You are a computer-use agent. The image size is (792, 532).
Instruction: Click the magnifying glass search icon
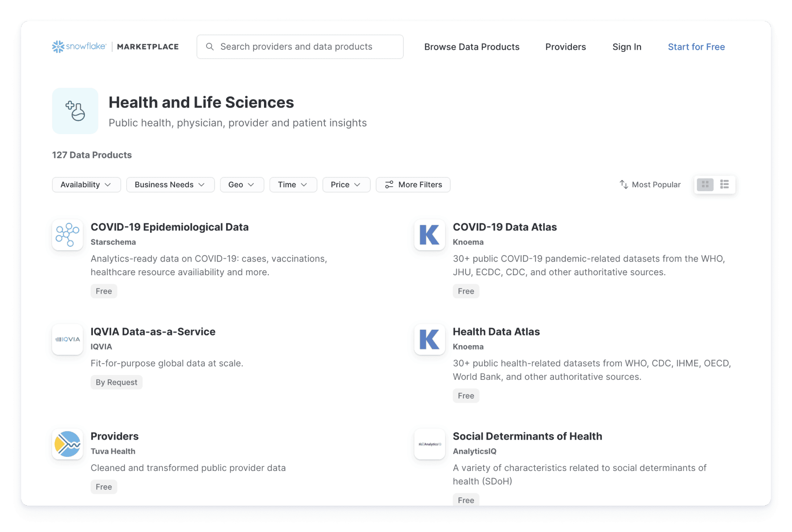click(210, 47)
